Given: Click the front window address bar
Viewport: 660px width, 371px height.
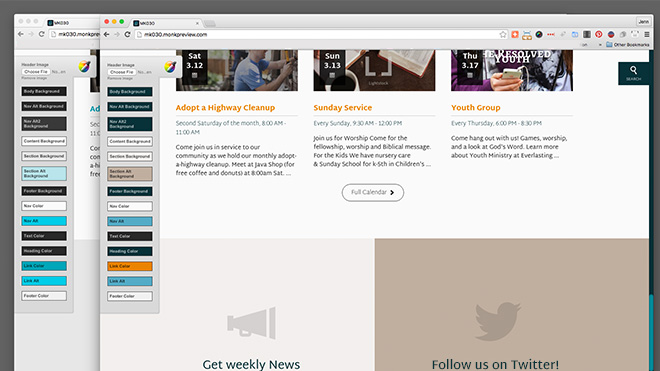Looking at the screenshot, I should point(321,35).
